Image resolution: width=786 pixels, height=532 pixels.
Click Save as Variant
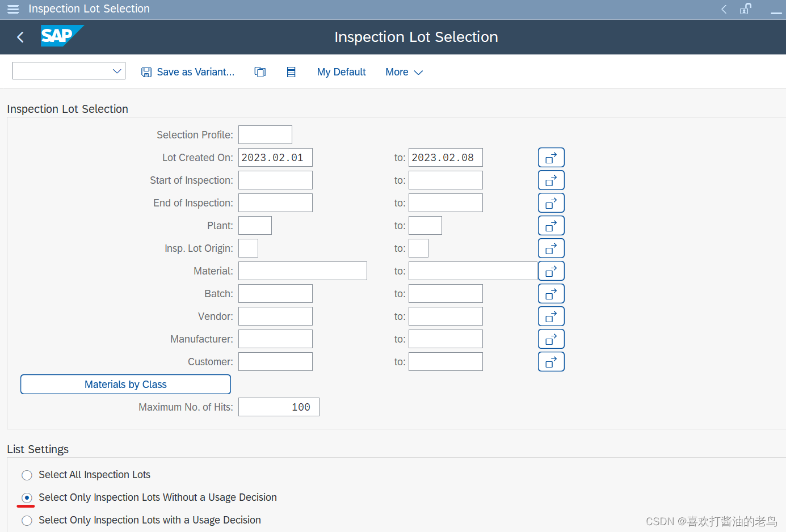188,71
